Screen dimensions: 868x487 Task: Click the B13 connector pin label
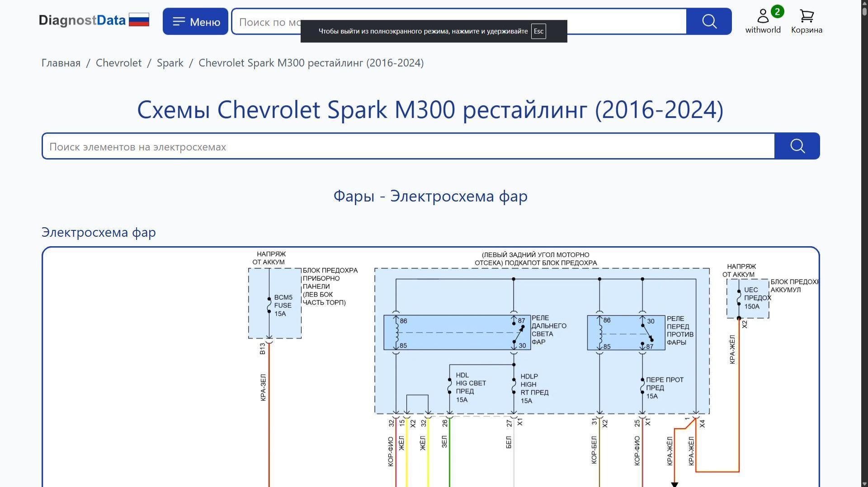pyautogui.click(x=262, y=349)
